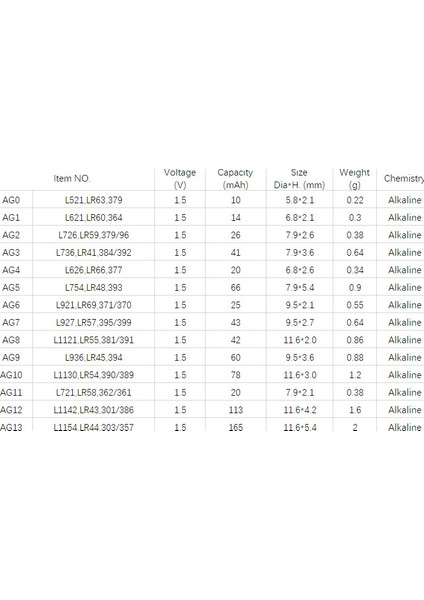Image resolution: width=424 pixels, height=600 pixels.
Task: Select weight value 0.88 in AG9 row
Action: pyautogui.click(x=355, y=357)
